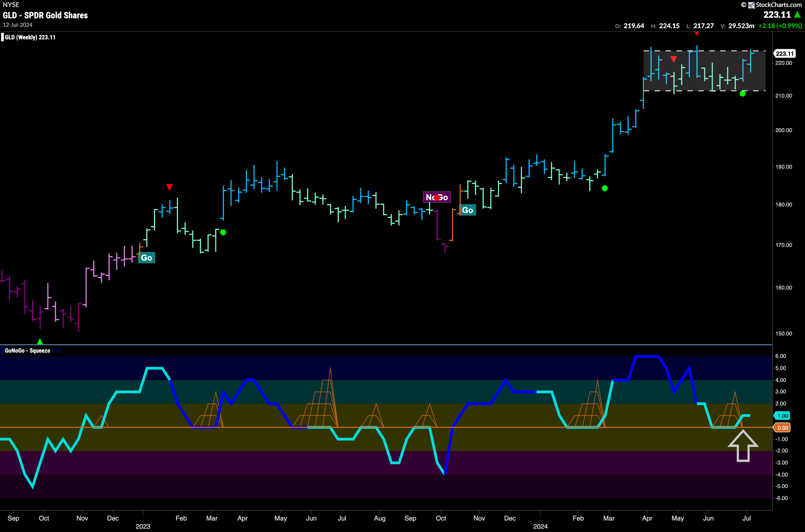This screenshot has height=532, width=805.
Task: Click the 220.00 price axis label
Action: pos(784,63)
